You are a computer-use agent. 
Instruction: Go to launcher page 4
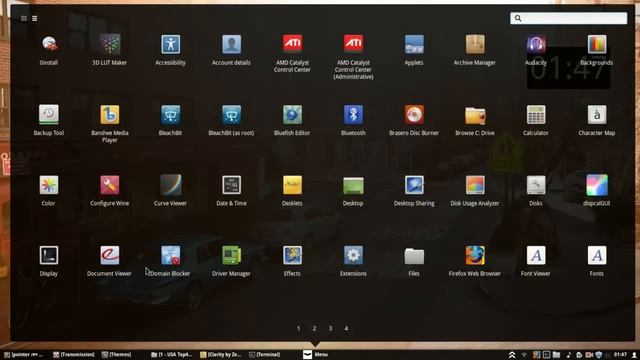(x=346, y=328)
